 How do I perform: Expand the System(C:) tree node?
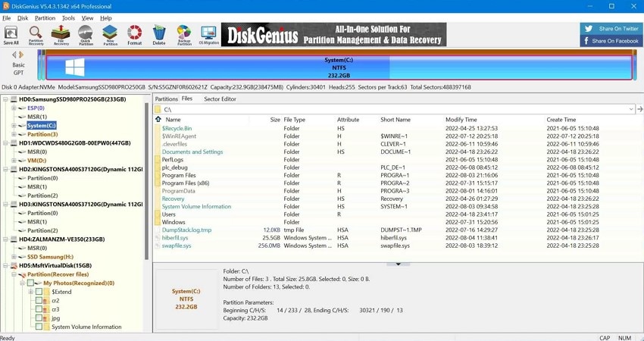pyautogui.click(x=14, y=125)
